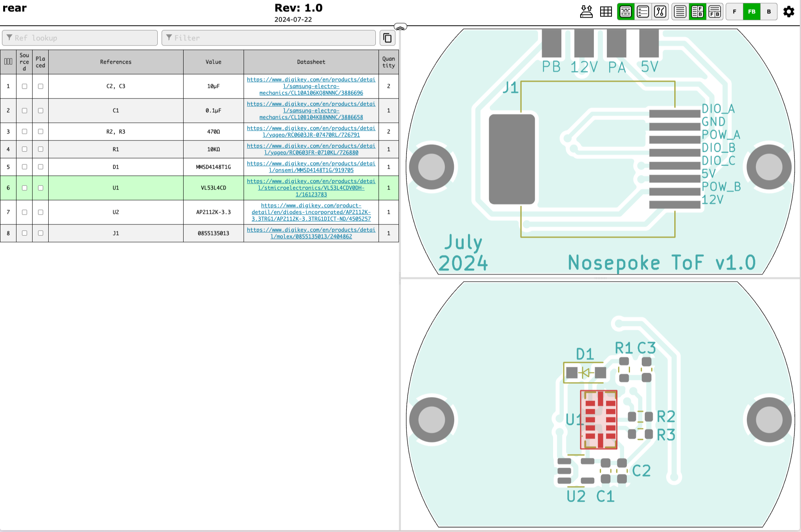The width and height of the screenshot is (801, 532).
Task: Mark U1 as sourced
Action: click(x=24, y=188)
